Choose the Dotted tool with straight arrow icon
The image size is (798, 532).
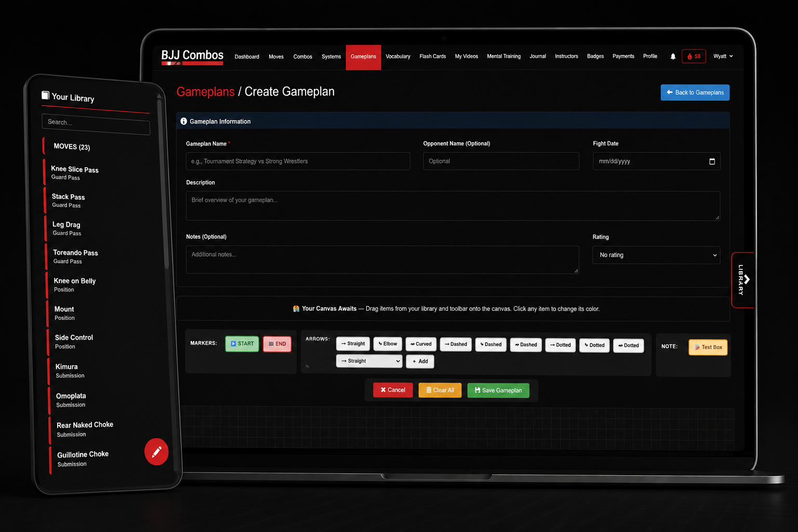pyautogui.click(x=560, y=345)
